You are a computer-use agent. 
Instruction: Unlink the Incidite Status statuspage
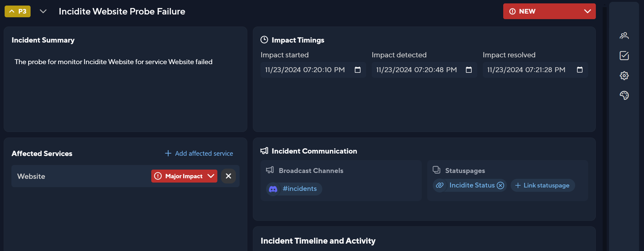coord(500,185)
